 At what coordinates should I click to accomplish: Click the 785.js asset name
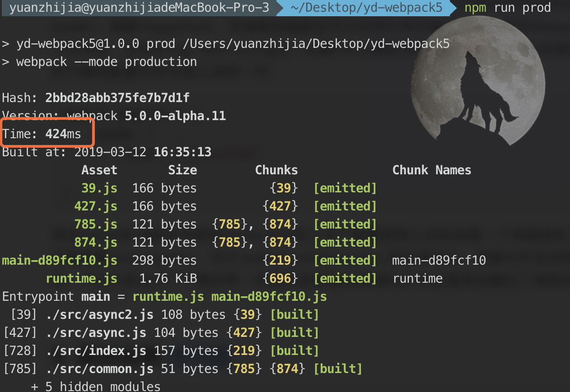tap(96, 224)
